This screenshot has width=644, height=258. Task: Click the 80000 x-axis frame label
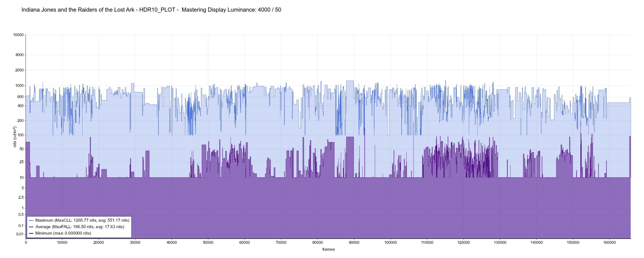pos(317,243)
